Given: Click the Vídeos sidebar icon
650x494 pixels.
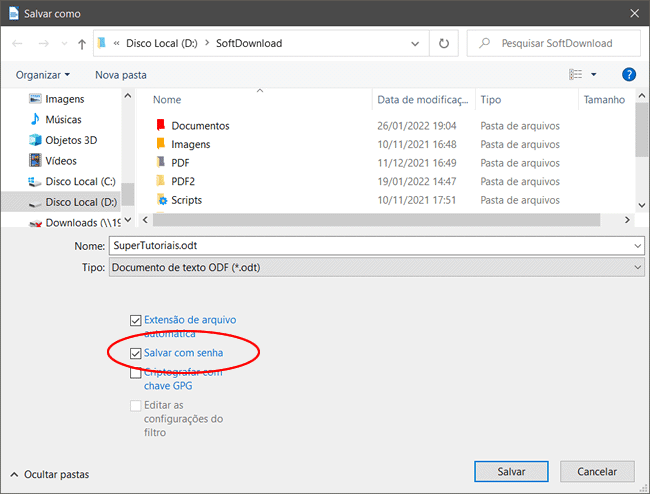Looking at the screenshot, I should click(x=35, y=161).
